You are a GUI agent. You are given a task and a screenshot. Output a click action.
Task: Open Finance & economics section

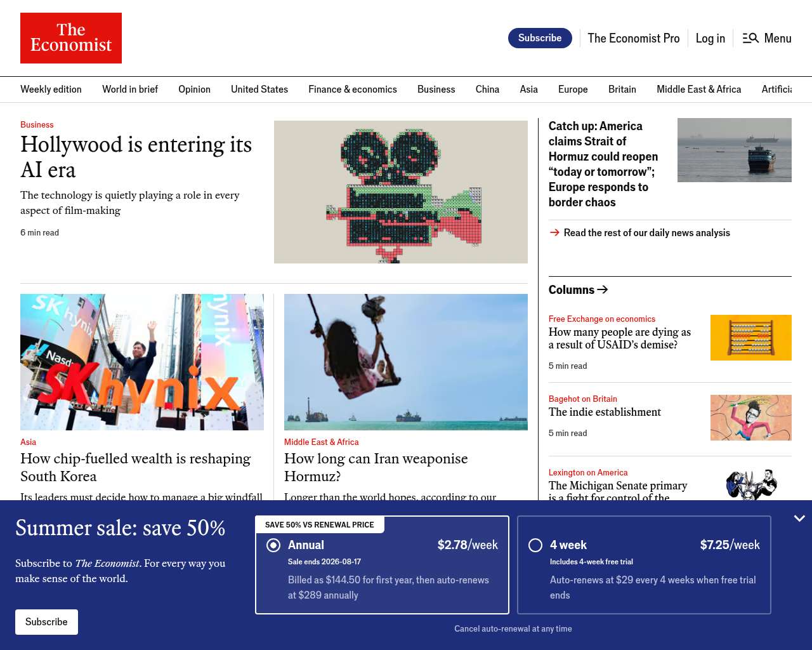353,90
